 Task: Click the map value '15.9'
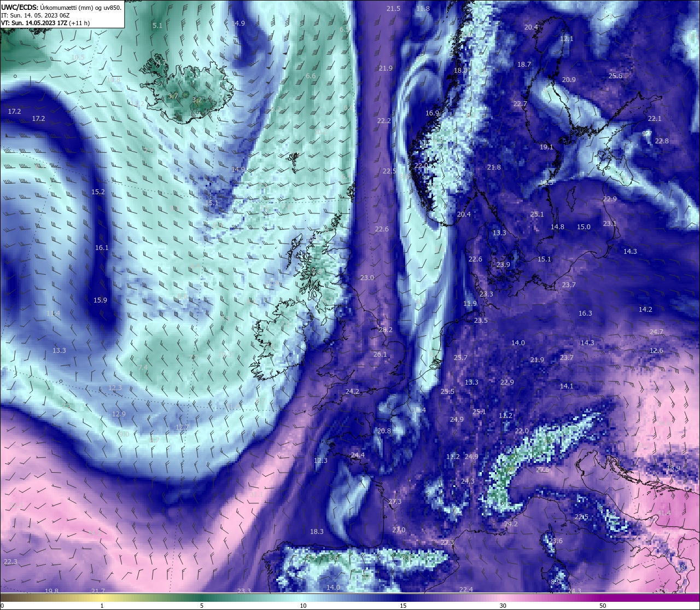pyautogui.click(x=100, y=300)
